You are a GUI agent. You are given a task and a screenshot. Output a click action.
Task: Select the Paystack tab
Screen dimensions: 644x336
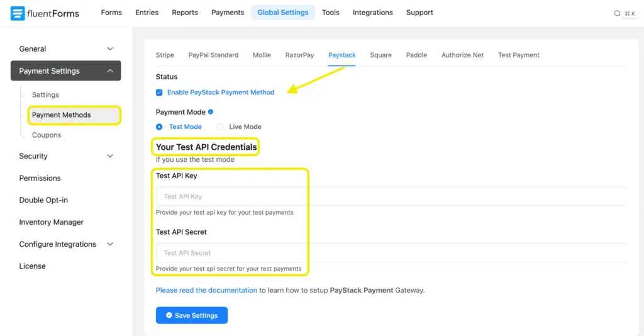click(341, 55)
